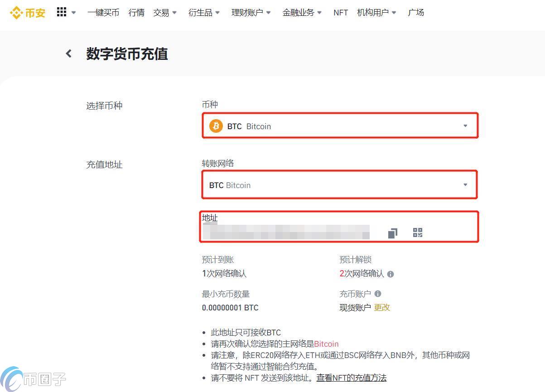Open the 转账网络 BTC Bitcoin dropdown

pos(340,184)
